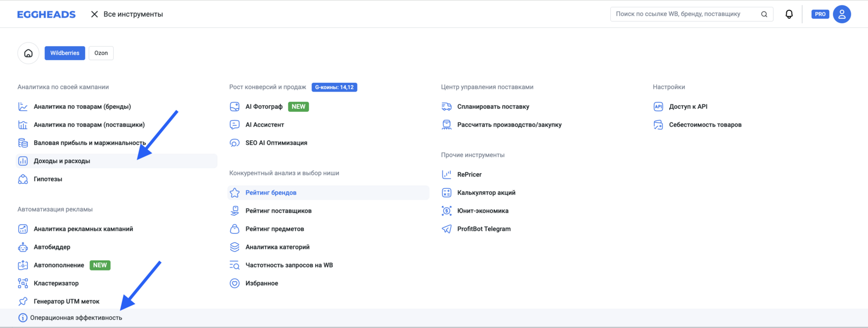Click the Генератор UTM меток icon
Image resolution: width=868 pixels, height=328 pixels.
[x=23, y=302]
